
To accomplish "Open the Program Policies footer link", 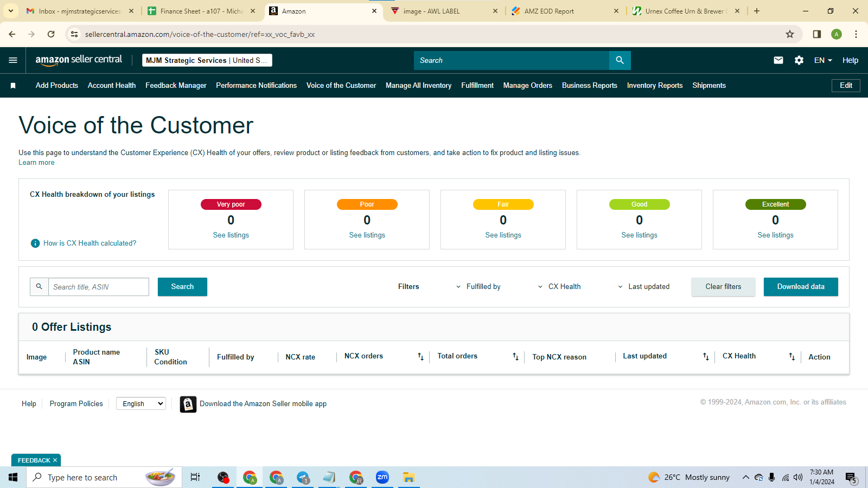I will tap(76, 404).
